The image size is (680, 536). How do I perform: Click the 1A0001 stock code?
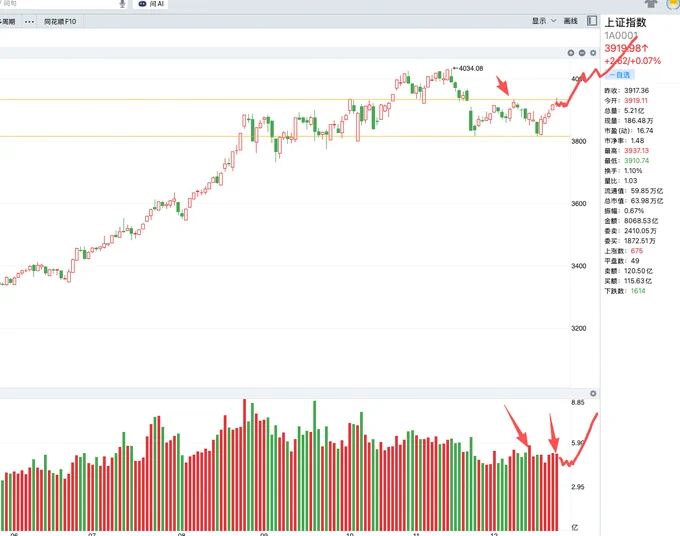pyautogui.click(x=621, y=36)
